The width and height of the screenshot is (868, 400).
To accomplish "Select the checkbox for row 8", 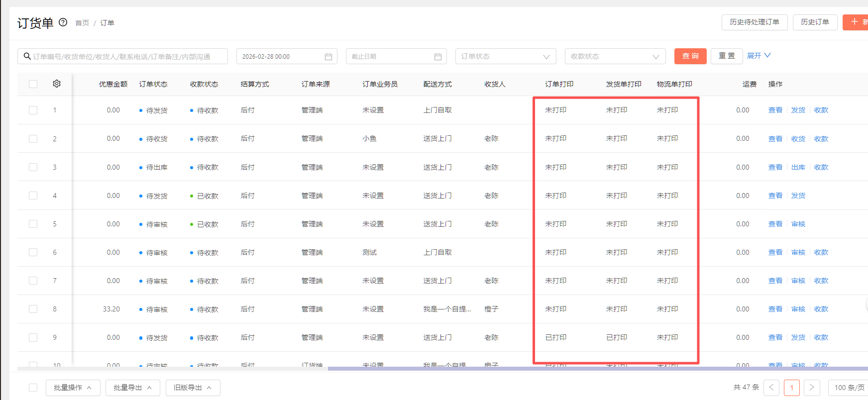I will point(33,309).
